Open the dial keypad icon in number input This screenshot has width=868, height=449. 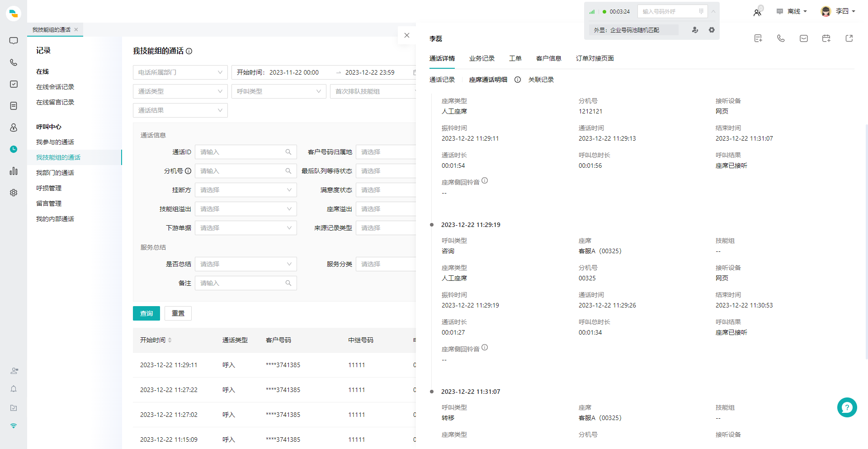click(701, 11)
